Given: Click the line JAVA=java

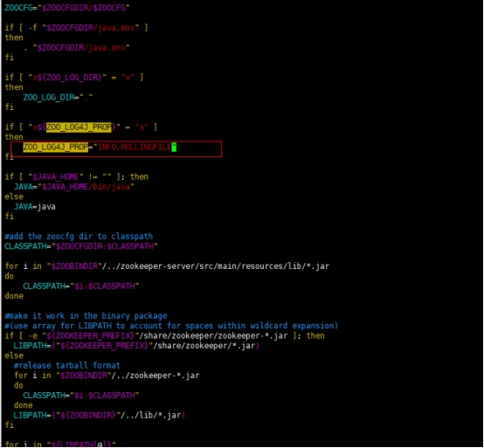Looking at the screenshot, I should [35, 206].
